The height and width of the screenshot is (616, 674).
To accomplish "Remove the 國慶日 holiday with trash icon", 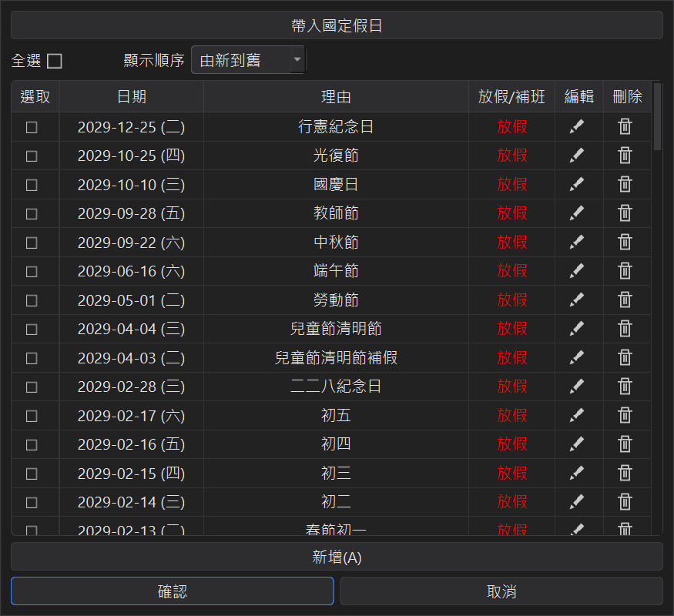I will [x=625, y=184].
